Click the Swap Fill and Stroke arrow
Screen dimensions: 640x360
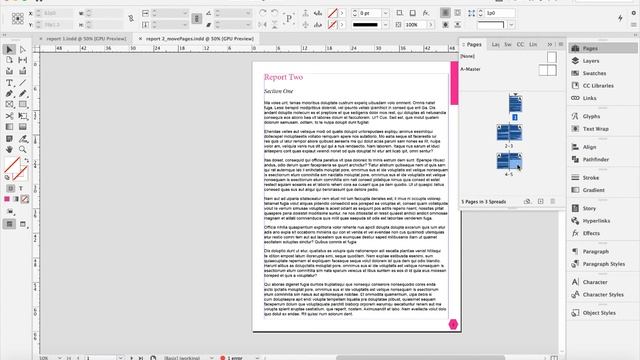[x=27, y=160]
